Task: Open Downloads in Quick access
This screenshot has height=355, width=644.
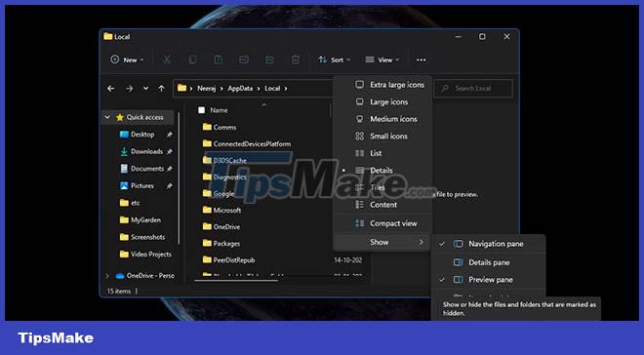Action: point(146,152)
